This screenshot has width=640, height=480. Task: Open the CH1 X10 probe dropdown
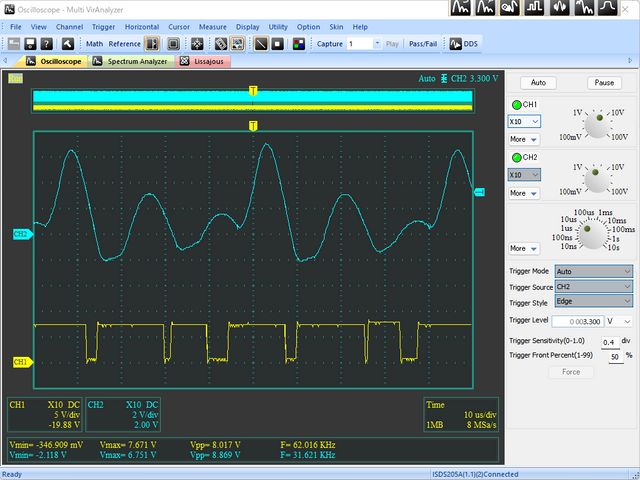(x=524, y=121)
